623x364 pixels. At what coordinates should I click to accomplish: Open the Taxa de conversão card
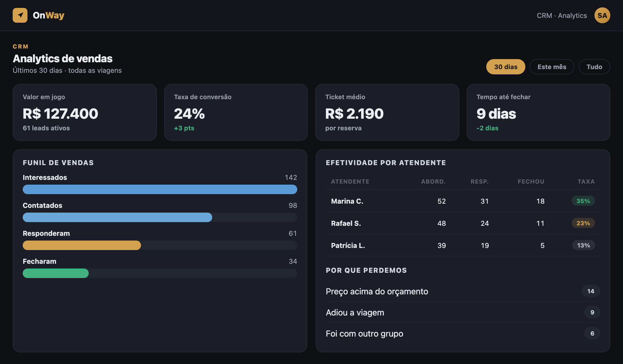tap(236, 112)
